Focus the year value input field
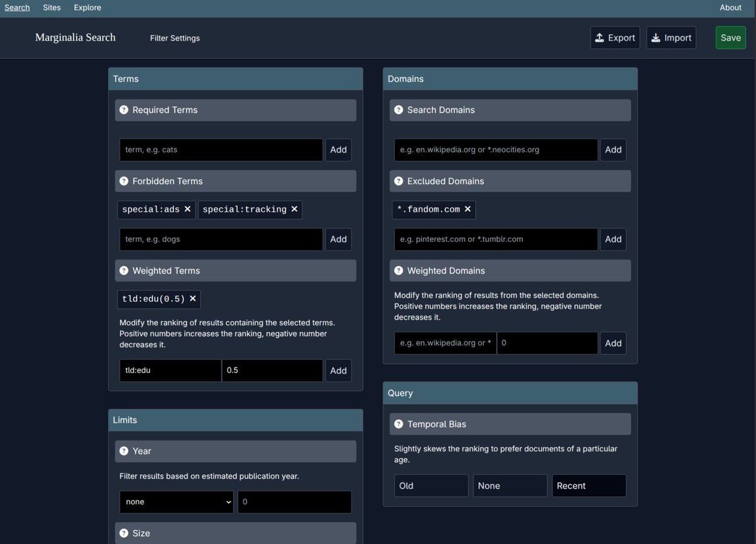This screenshot has height=544, width=756. point(294,502)
